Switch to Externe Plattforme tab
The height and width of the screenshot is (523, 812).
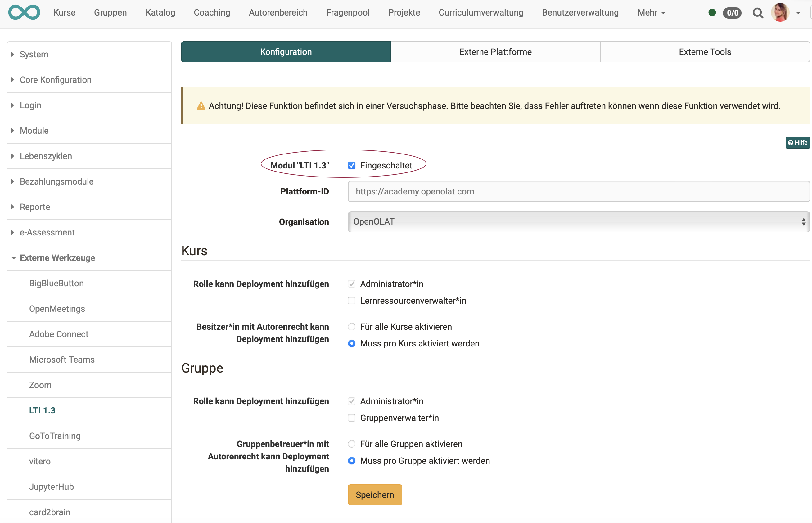496,52
